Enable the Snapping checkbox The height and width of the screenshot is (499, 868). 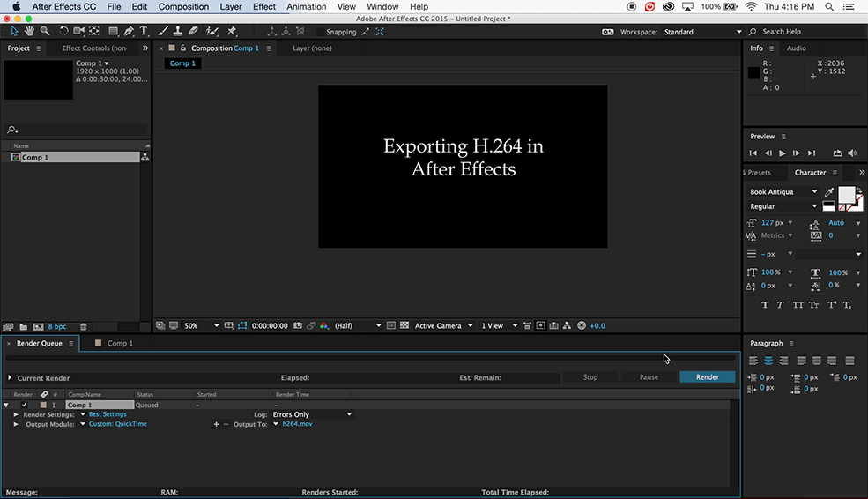[x=320, y=32]
